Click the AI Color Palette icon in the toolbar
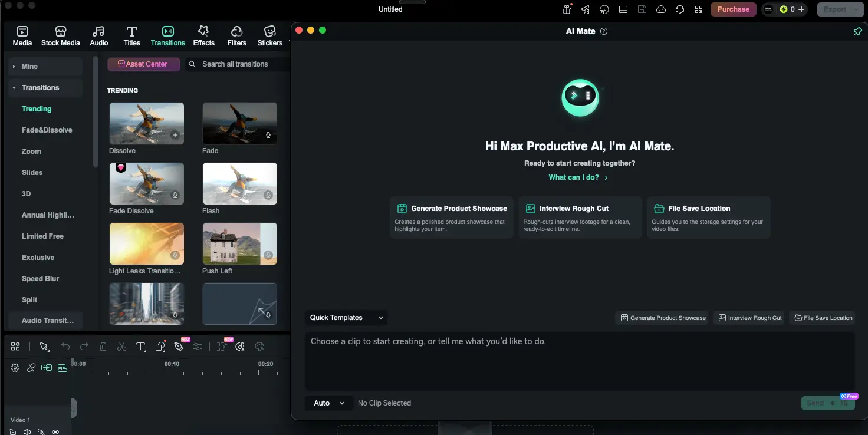 259,347
